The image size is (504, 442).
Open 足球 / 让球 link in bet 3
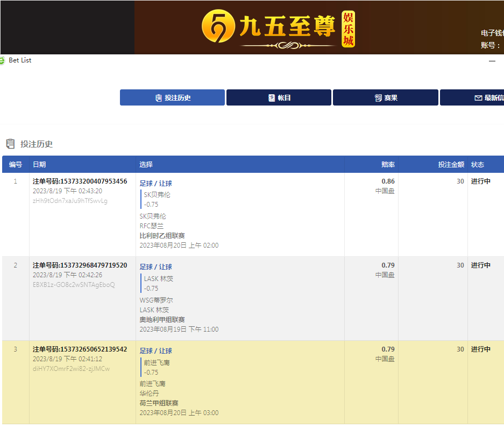(x=156, y=350)
